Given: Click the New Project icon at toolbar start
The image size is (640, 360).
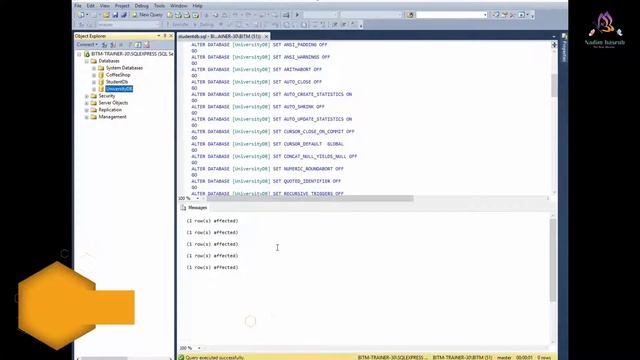Looking at the screenshot, I should 81,15.
